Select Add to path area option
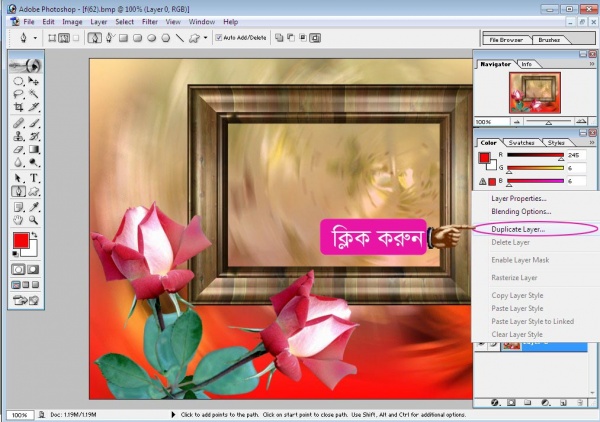 [x=279, y=37]
